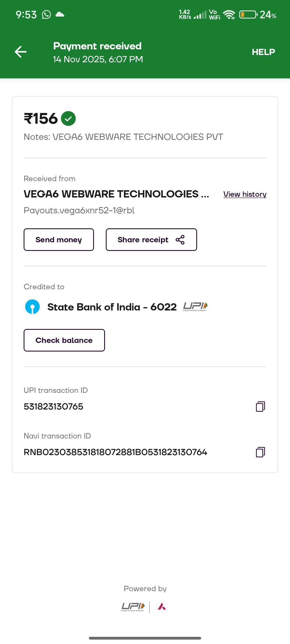Tap the State Bank of India logo
The image size is (290, 644).
[x=32, y=307]
